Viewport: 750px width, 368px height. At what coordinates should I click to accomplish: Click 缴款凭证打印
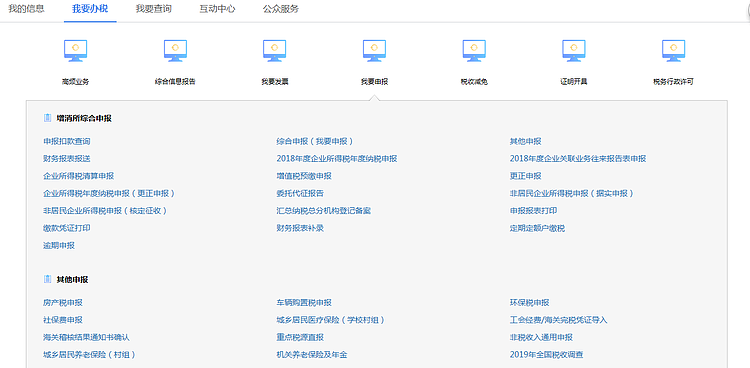click(66, 228)
